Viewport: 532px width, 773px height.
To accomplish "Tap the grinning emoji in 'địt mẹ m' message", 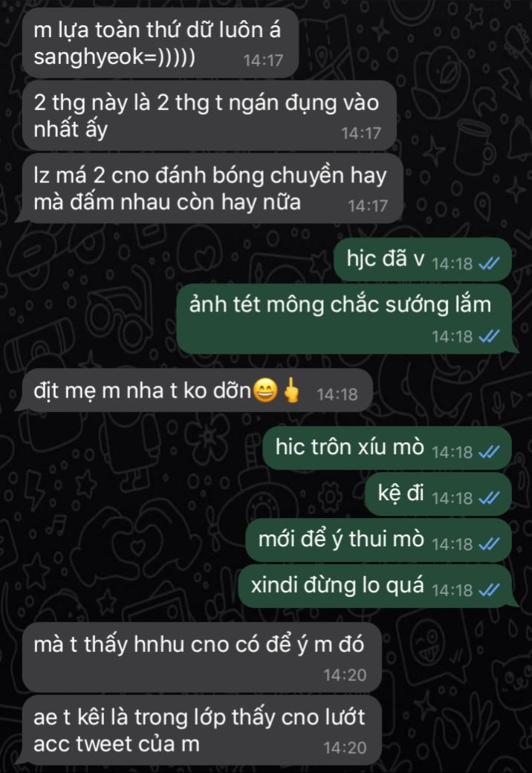I will coord(265,391).
